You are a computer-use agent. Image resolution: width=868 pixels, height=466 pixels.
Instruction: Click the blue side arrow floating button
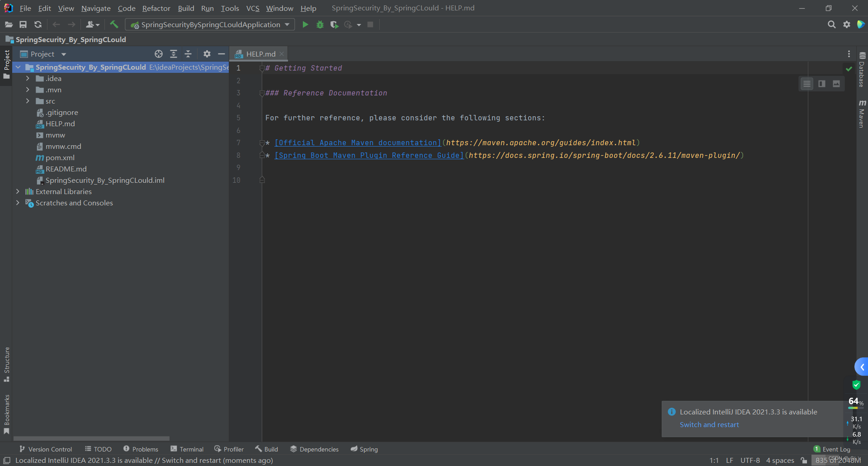(x=862, y=367)
